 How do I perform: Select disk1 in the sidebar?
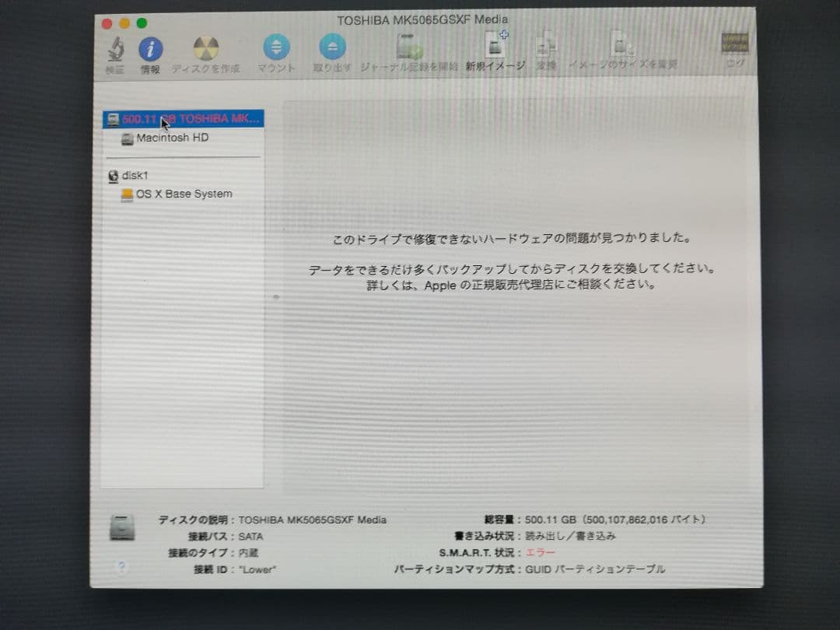(x=136, y=176)
